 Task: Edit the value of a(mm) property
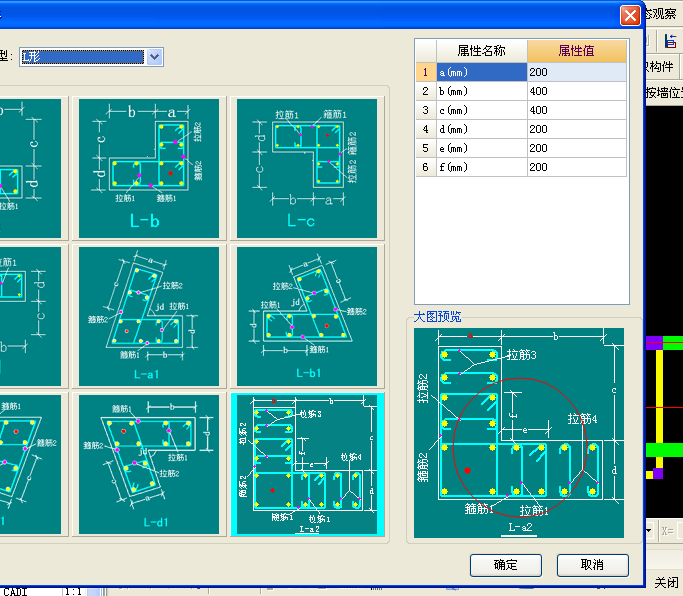(576, 72)
